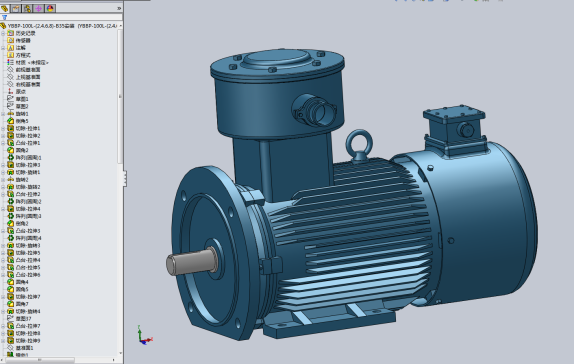Select the 倒角2 chamfer feature icon
574x364 pixels.
click(x=11, y=223)
